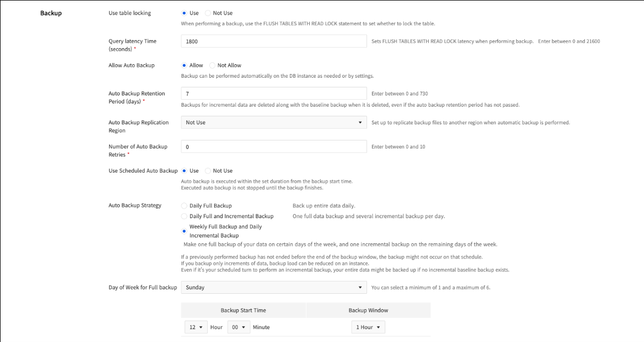
Task: Click the Number of Auto Backup Retries field
Action: tap(274, 146)
